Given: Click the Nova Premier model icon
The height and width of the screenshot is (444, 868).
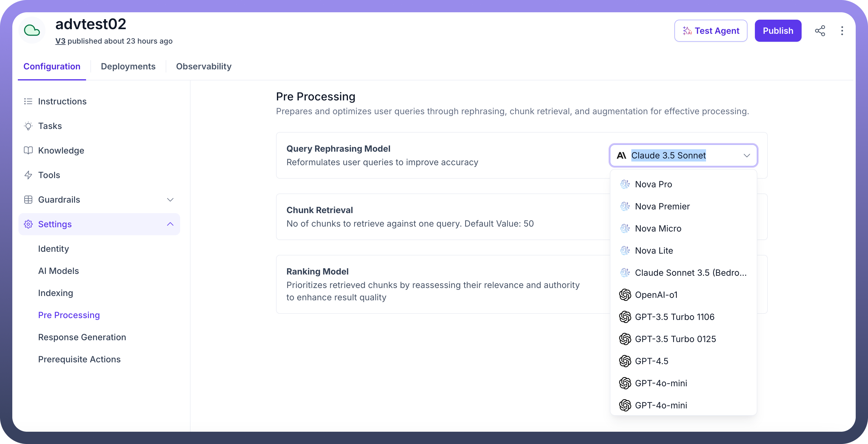Looking at the screenshot, I should pos(625,206).
